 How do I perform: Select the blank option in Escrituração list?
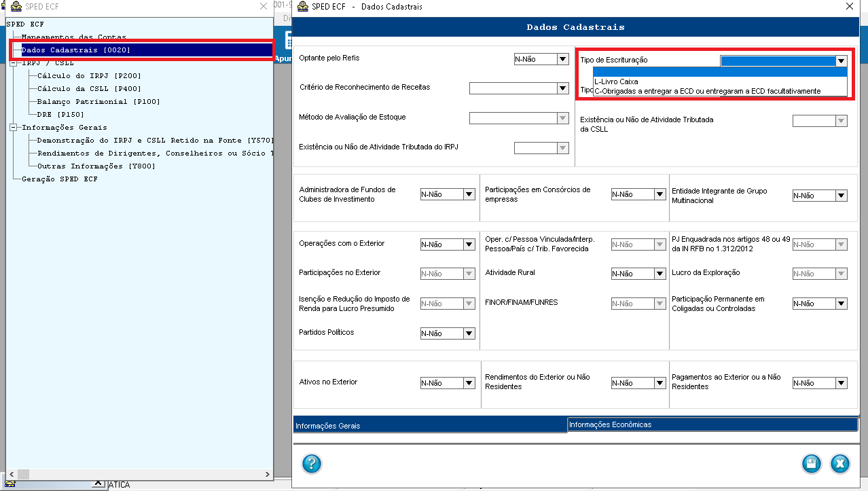pos(720,73)
